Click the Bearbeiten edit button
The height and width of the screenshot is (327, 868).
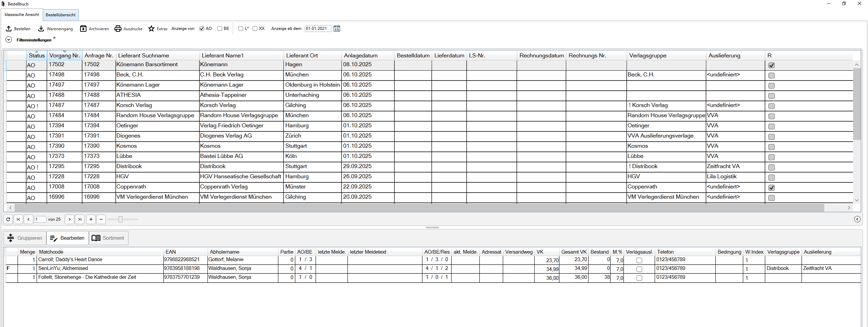(67, 238)
